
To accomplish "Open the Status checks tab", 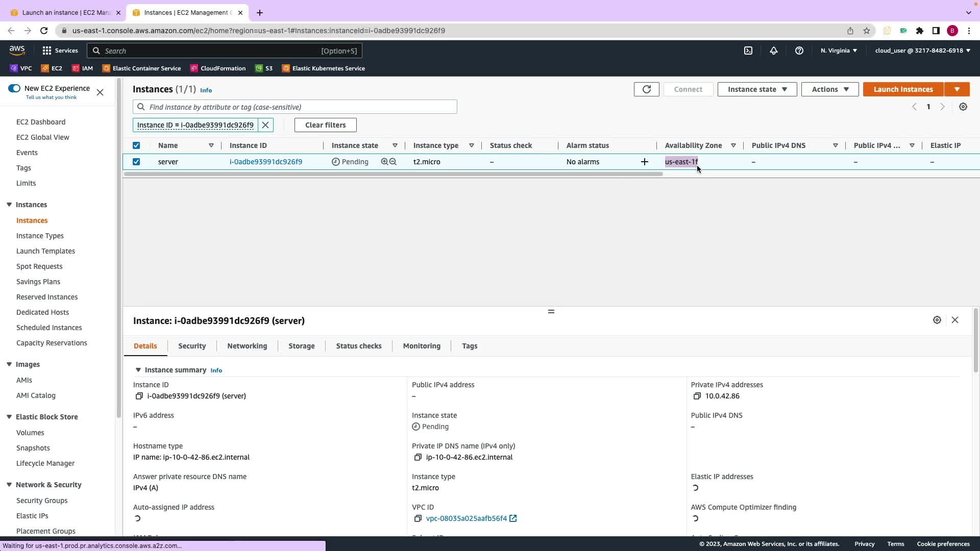I will tap(358, 346).
